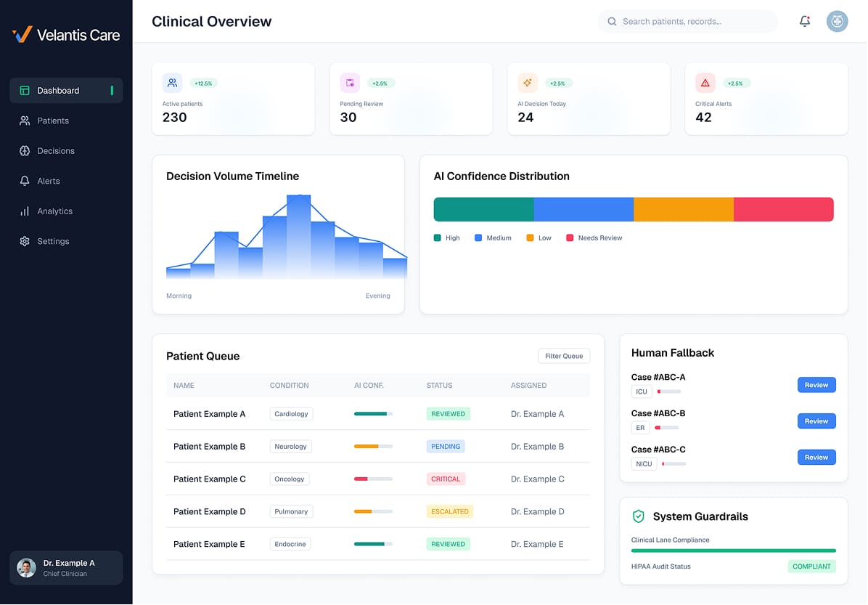Image resolution: width=868 pixels, height=605 pixels.
Task: Select the Patient Example D name
Action: [x=209, y=511]
